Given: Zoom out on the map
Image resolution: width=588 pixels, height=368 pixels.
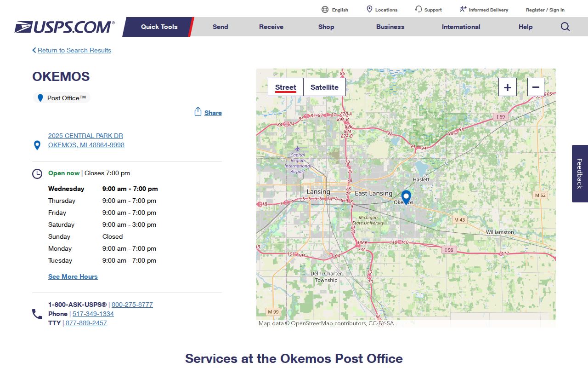Looking at the screenshot, I should [x=536, y=87].
